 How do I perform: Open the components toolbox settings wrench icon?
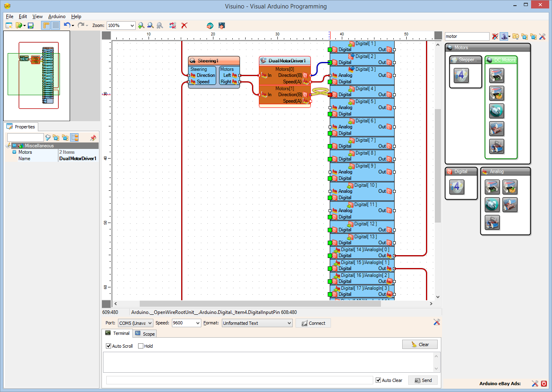click(543, 36)
